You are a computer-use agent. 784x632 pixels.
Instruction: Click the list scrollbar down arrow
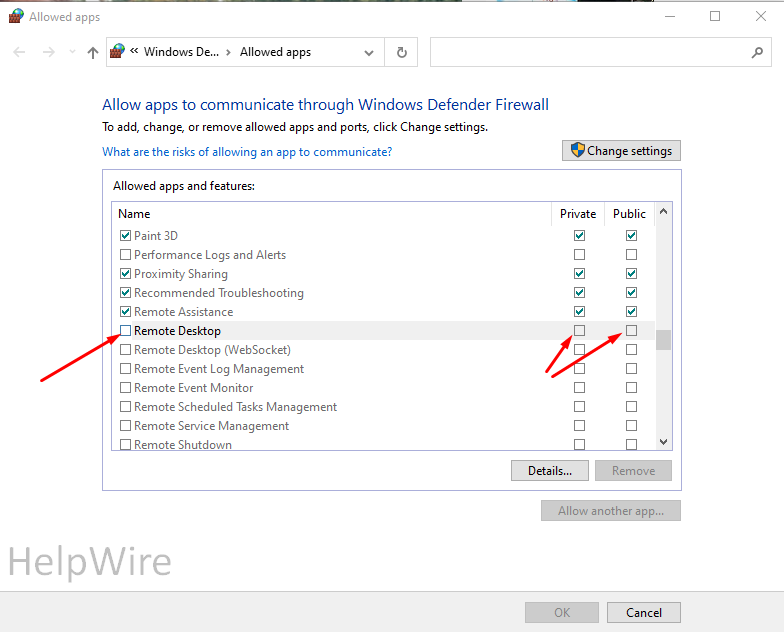(664, 442)
